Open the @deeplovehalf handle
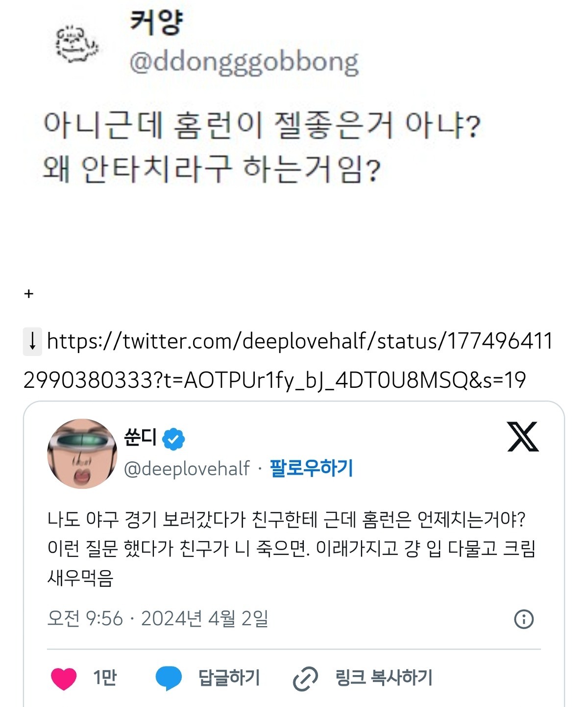Viewport: 588px width, 707px height. (187, 469)
